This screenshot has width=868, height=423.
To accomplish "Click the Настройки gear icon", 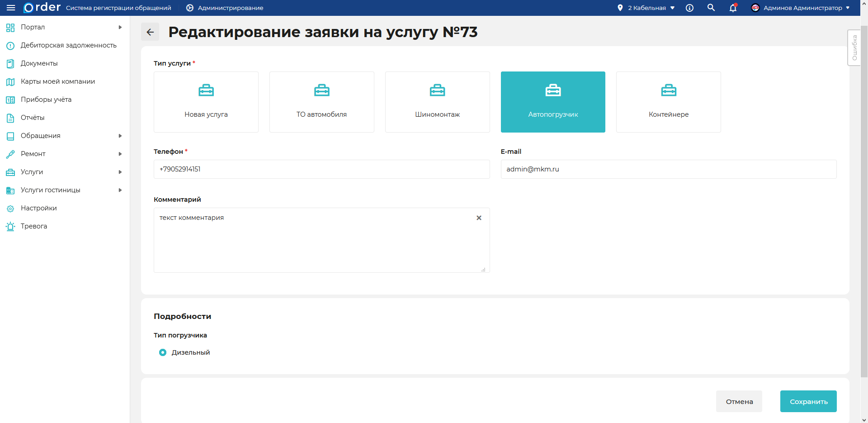I will (x=10, y=208).
